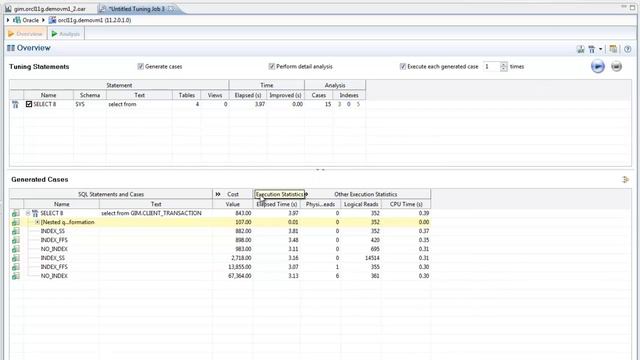
Task: Click the Other Execution Statistics header
Action: 366,194
